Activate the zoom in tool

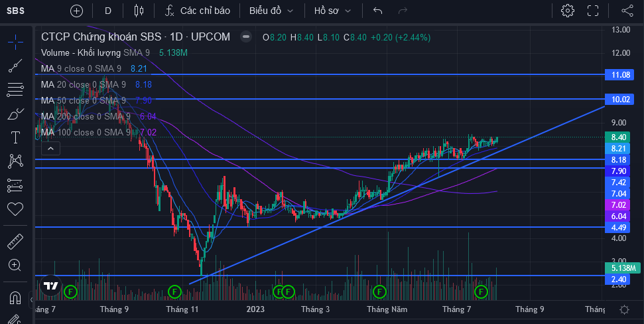[x=15, y=266]
